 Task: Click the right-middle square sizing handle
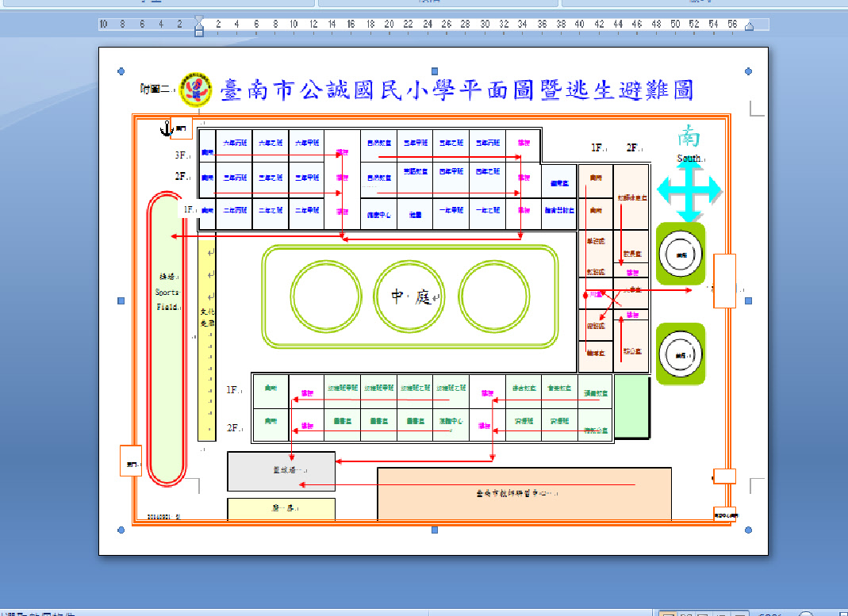pos(750,301)
